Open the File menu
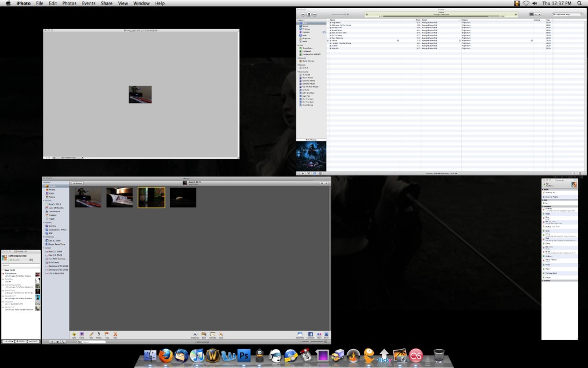 click(x=40, y=3)
